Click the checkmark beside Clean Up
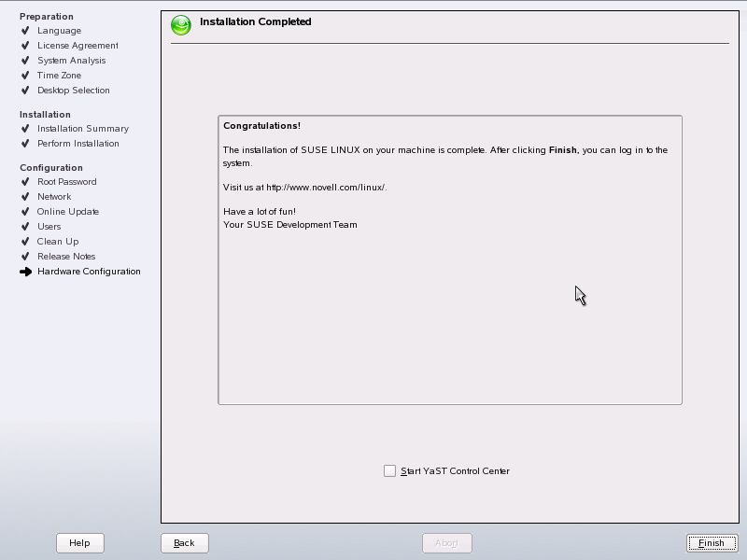 [25, 242]
